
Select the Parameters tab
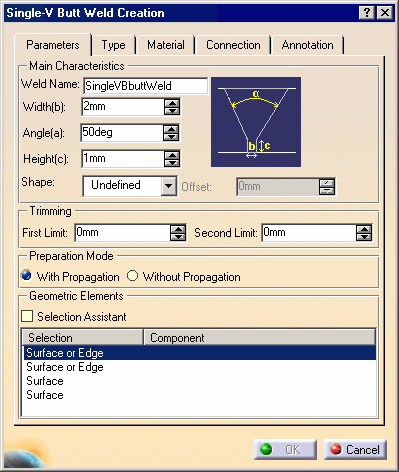point(53,45)
